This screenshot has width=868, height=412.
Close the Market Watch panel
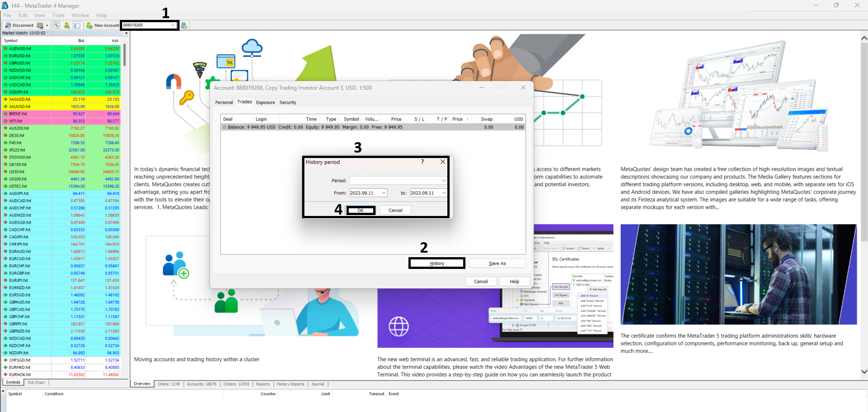[126, 33]
